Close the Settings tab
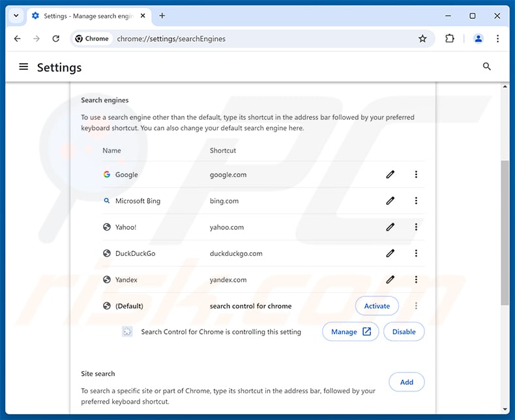 pos(143,16)
